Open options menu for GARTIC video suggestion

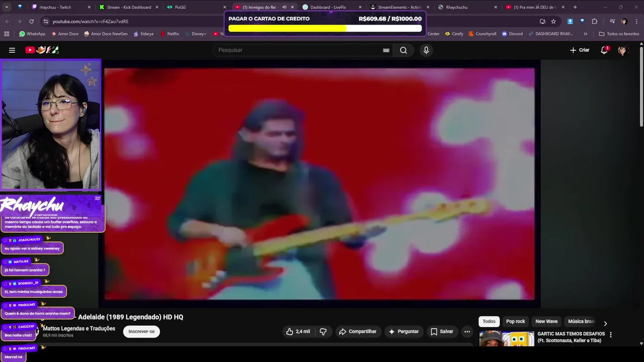611,335
